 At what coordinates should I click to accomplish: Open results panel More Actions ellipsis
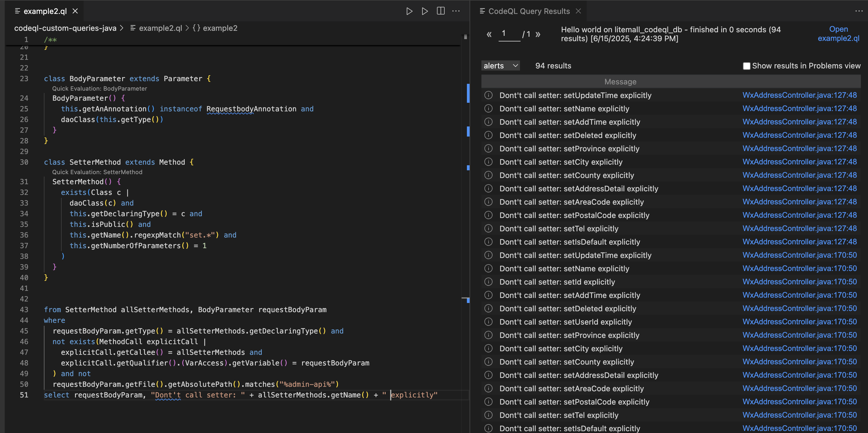tap(859, 11)
